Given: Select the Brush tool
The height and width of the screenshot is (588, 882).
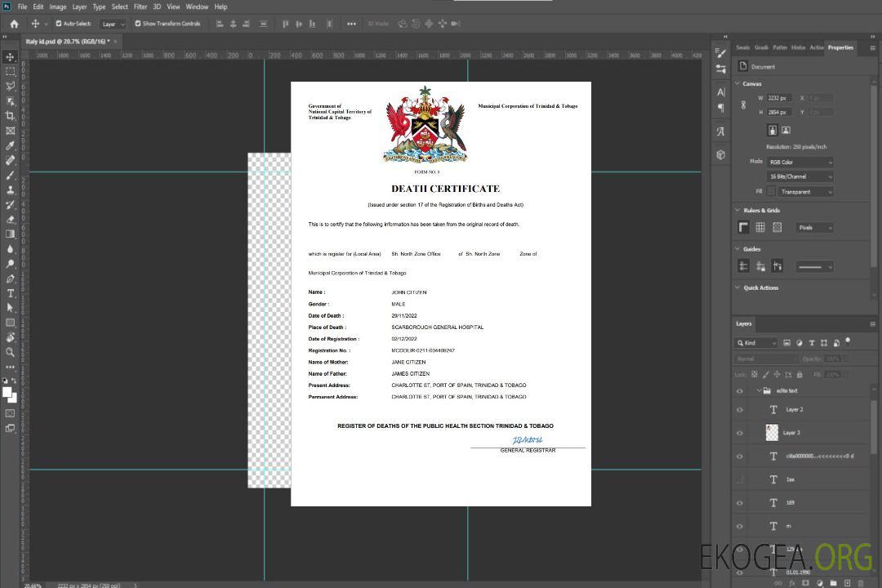Looking at the screenshot, I should [x=10, y=175].
